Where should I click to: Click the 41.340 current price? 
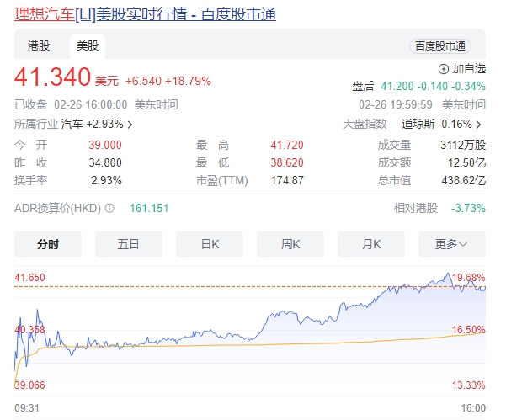pos(52,78)
